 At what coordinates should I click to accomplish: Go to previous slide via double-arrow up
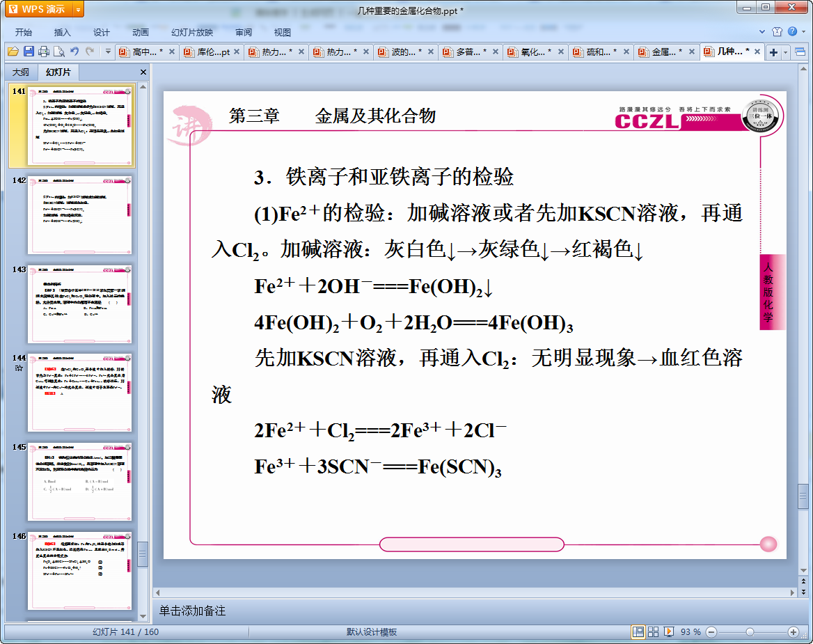804,581
